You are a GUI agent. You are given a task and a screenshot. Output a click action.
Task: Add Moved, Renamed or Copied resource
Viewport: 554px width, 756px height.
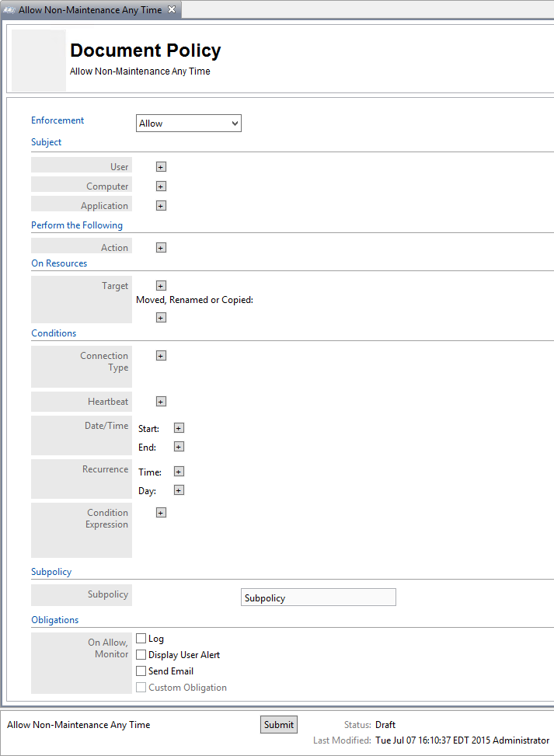coord(161,318)
